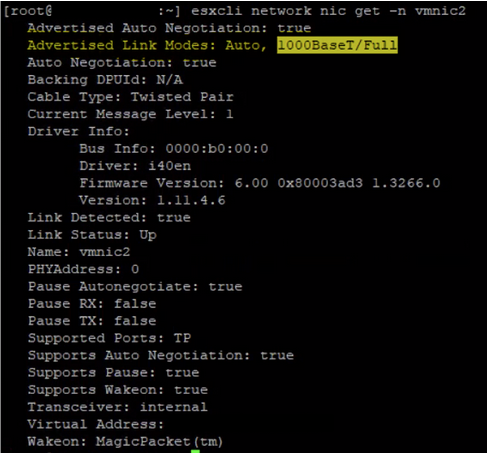This screenshot has height=453, width=487.
Task: Click the Link Status Up line
Action: [92, 235]
